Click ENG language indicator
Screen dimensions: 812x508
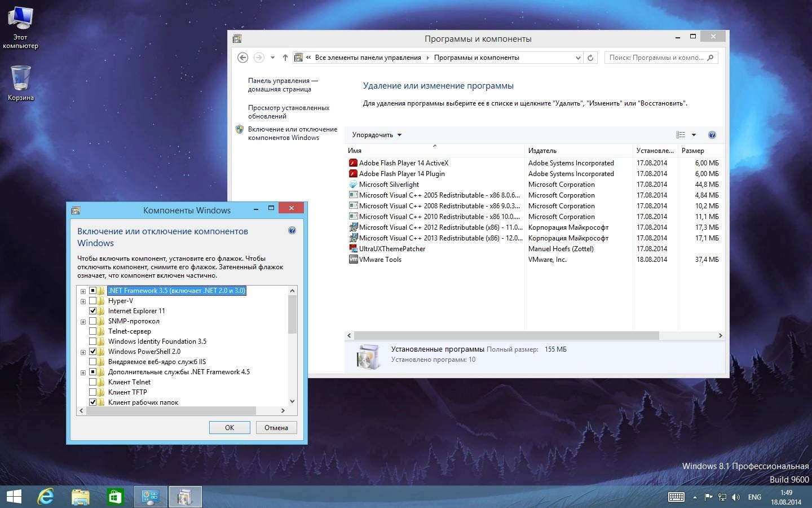[x=754, y=497]
